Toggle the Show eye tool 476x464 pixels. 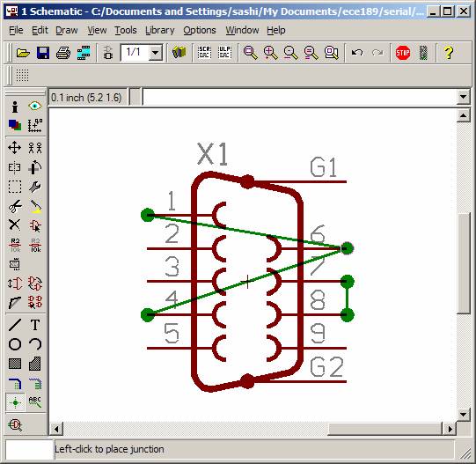point(35,107)
